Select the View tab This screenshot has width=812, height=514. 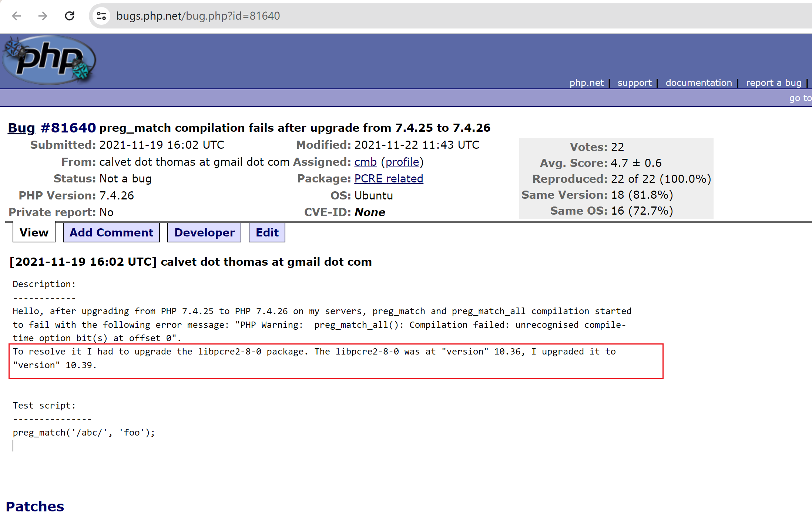(x=34, y=232)
